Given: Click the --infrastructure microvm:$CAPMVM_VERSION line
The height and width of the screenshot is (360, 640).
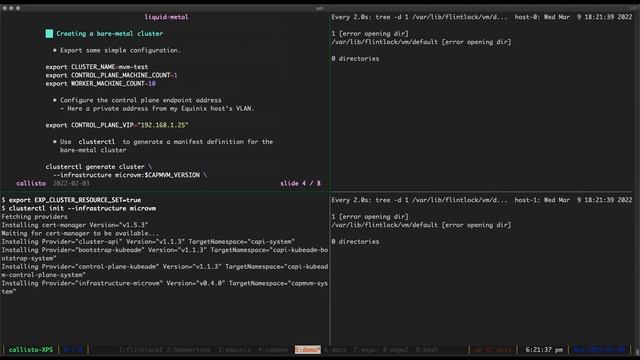Looking at the screenshot, I should pos(130,175).
